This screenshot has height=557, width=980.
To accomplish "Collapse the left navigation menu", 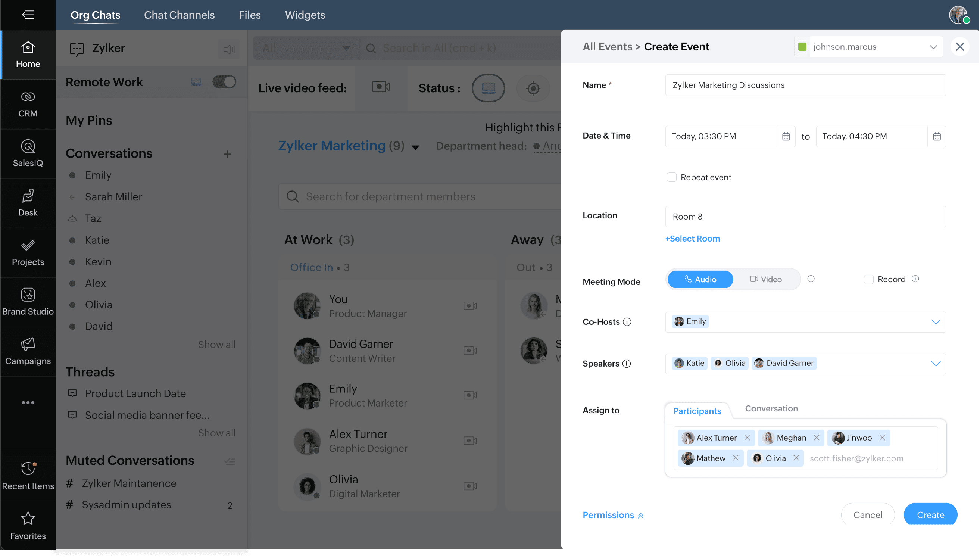I will tap(28, 15).
